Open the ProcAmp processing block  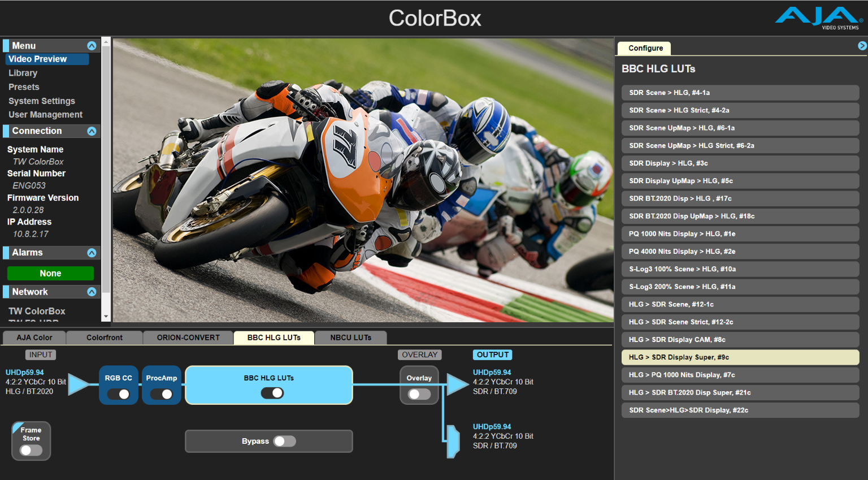pos(162,378)
